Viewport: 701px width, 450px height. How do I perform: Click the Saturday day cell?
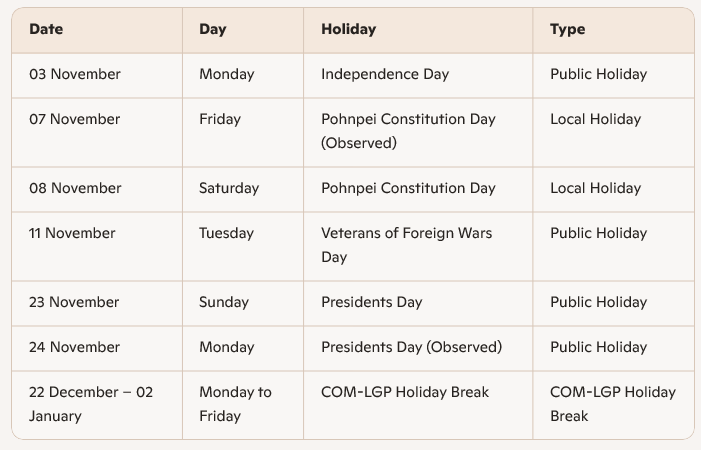(229, 188)
